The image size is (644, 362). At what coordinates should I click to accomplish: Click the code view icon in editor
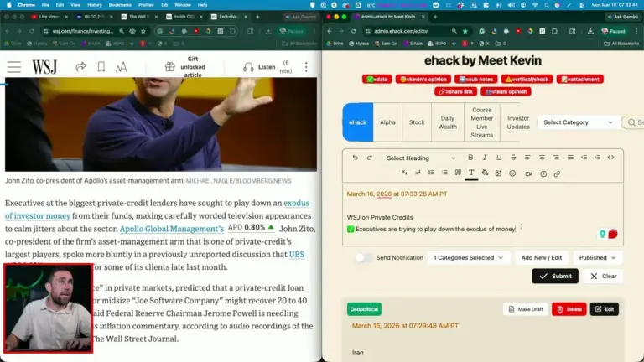[610, 158]
